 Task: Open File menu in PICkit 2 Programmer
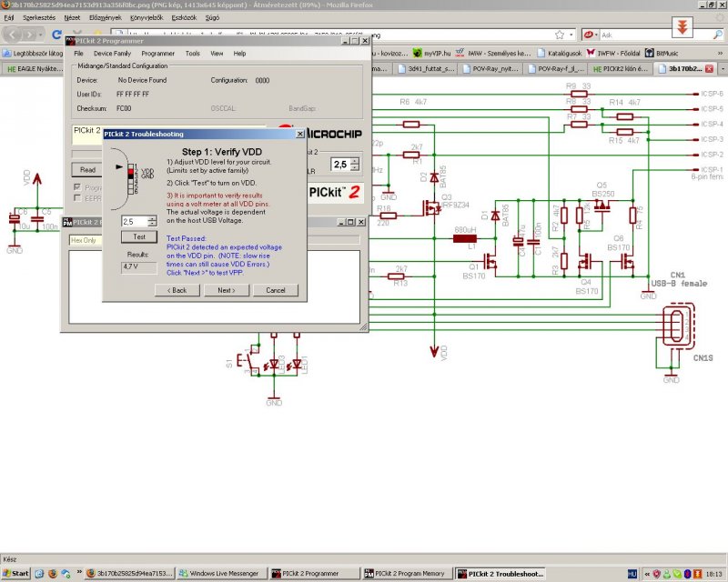click(78, 54)
